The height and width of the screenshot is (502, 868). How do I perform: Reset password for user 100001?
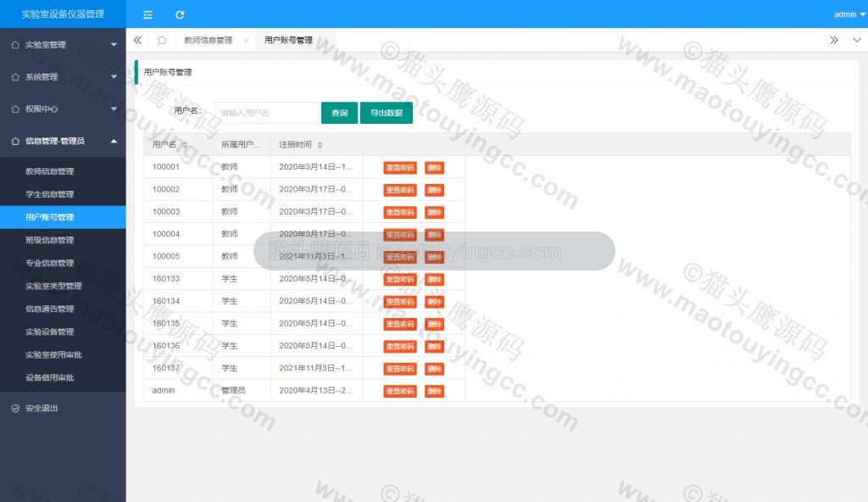click(400, 167)
